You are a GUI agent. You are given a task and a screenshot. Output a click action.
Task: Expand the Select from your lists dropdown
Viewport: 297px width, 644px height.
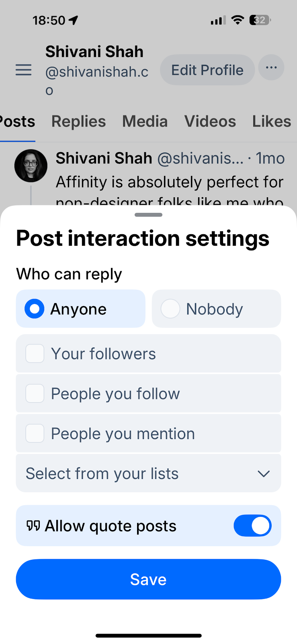click(x=148, y=473)
